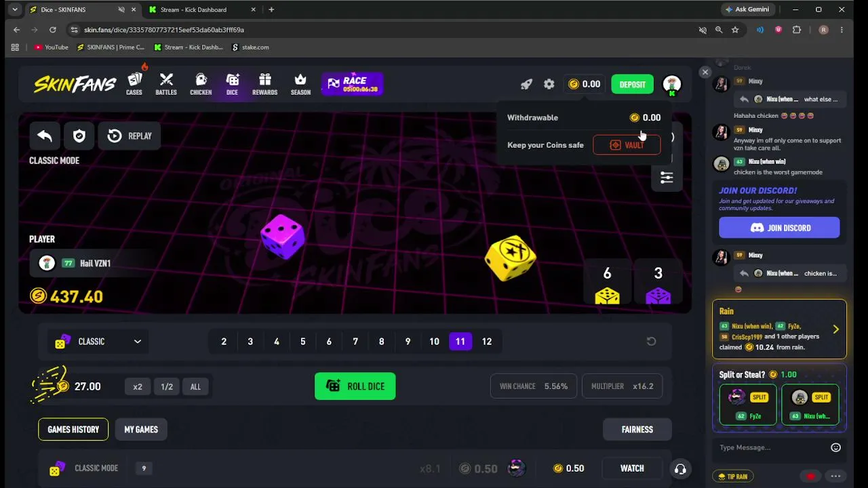868x488 pixels.
Task: Open the Race countdown banner
Action: (353, 84)
